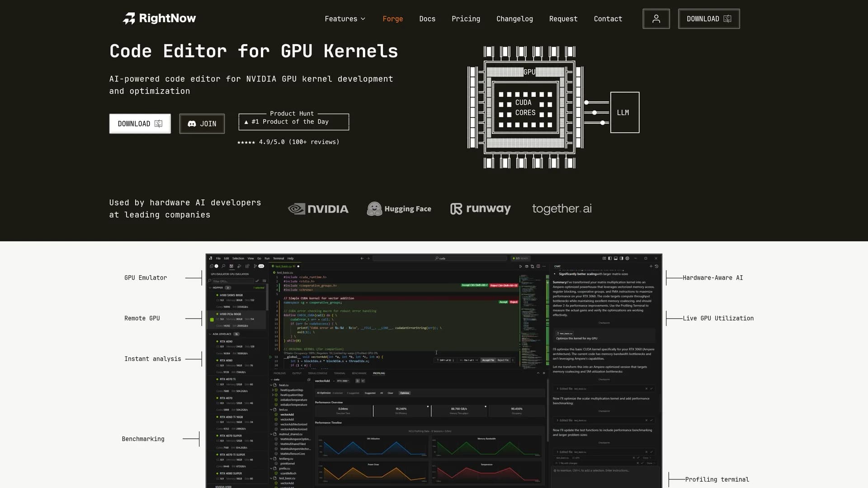Viewport: 868px width, 488px height.
Task: Select H100 SXM5 80GB in GPU list
Action: tap(237, 300)
